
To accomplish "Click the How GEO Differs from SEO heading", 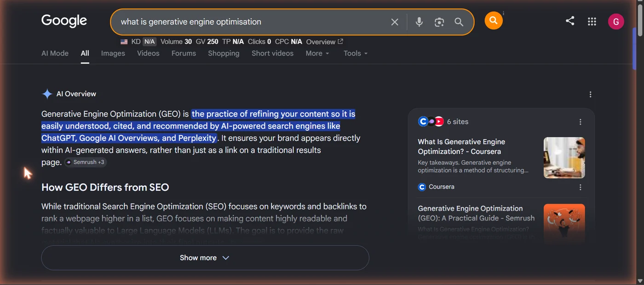I will coord(105,188).
